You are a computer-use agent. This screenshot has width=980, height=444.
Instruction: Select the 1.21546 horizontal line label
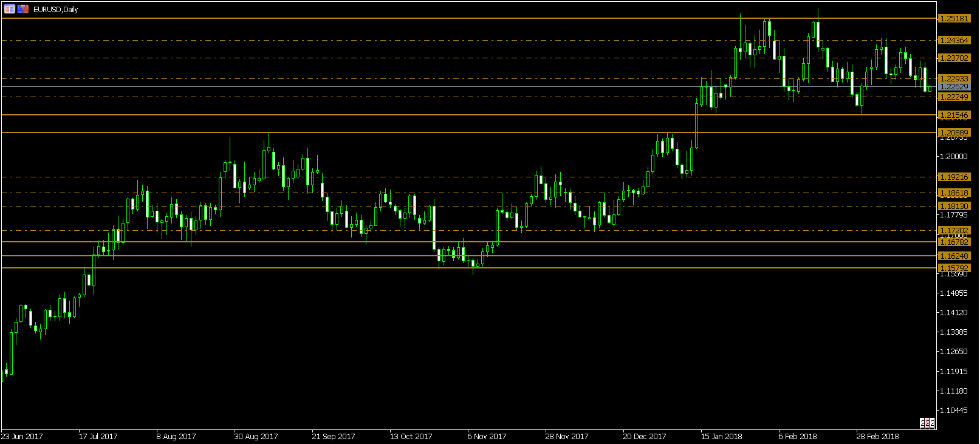954,115
